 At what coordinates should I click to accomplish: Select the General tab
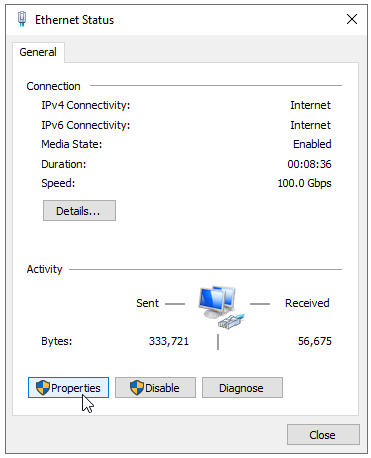click(x=38, y=52)
